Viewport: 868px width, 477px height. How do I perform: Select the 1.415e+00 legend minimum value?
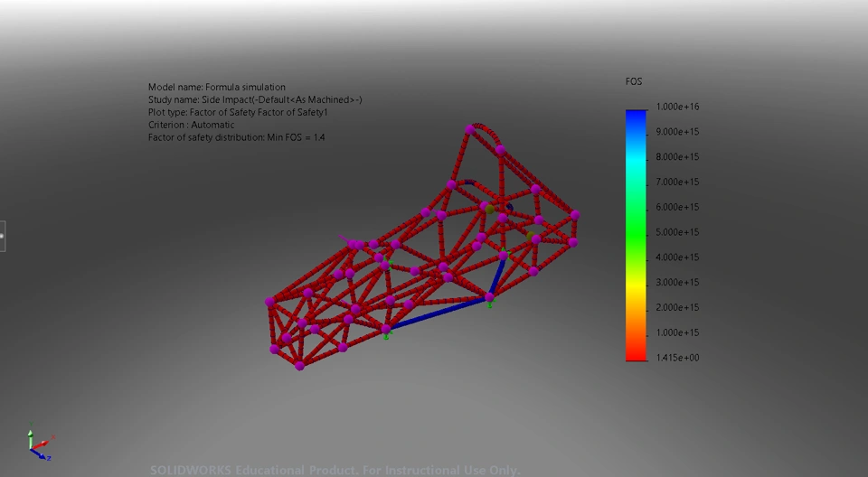click(x=677, y=358)
